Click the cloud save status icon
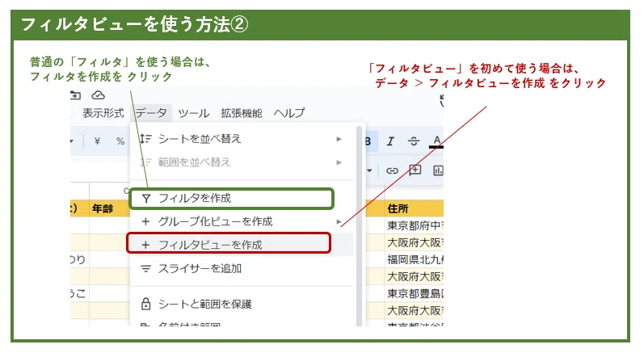 [x=98, y=95]
